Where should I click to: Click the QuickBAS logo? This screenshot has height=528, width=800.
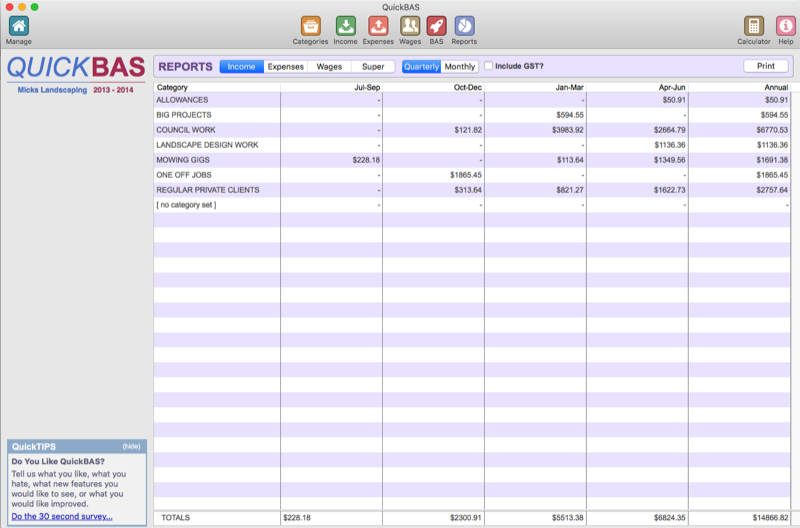tap(76, 67)
